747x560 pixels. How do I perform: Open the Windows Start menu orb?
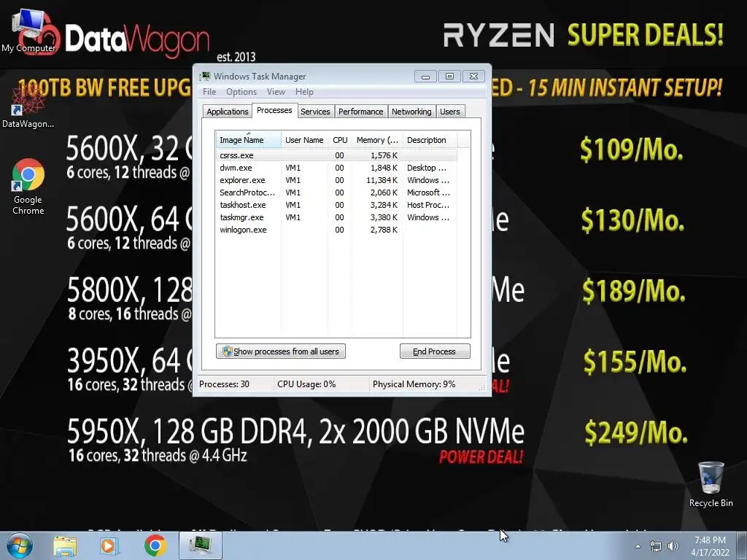click(20, 545)
